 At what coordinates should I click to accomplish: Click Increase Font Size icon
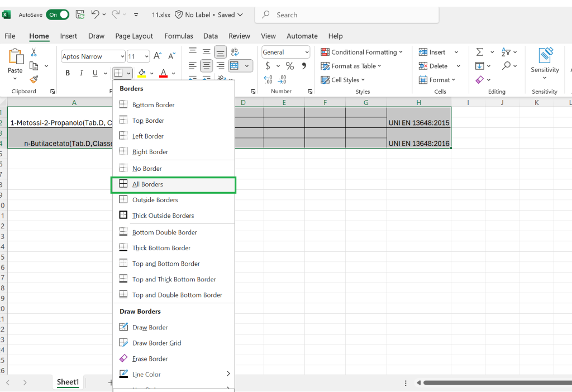(x=158, y=56)
